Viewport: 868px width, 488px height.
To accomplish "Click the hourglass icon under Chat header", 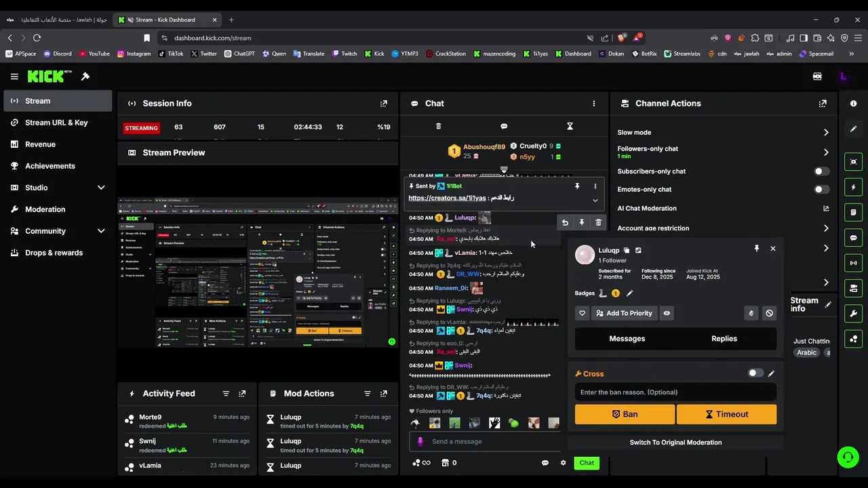I will [x=570, y=126].
